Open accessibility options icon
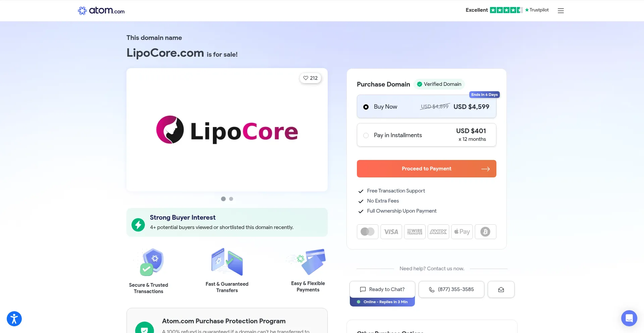Viewport: 644px width, 333px height. coord(14,319)
